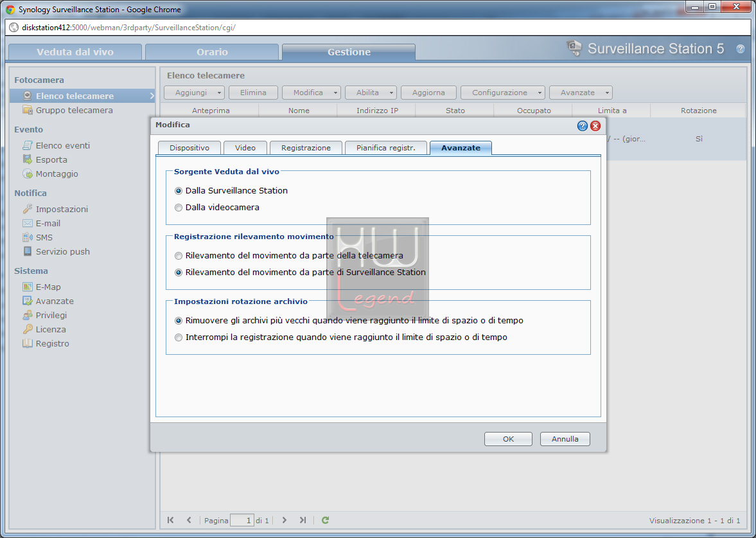Click the Chrome address bar URL
This screenshot has height=538, width=756.
tap(128, 28)
